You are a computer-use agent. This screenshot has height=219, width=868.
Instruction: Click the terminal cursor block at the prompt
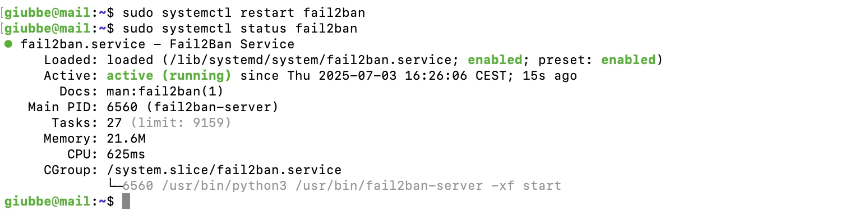point(126,201)
